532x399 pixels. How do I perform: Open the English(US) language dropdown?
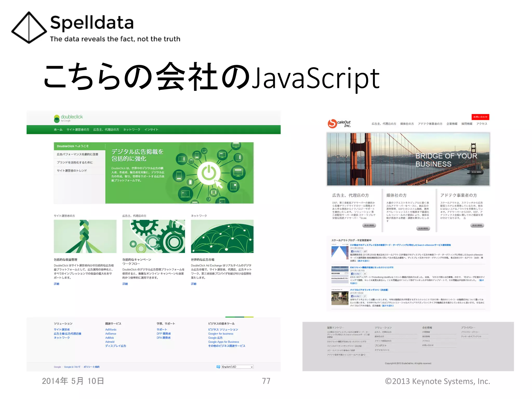point(237,367)
